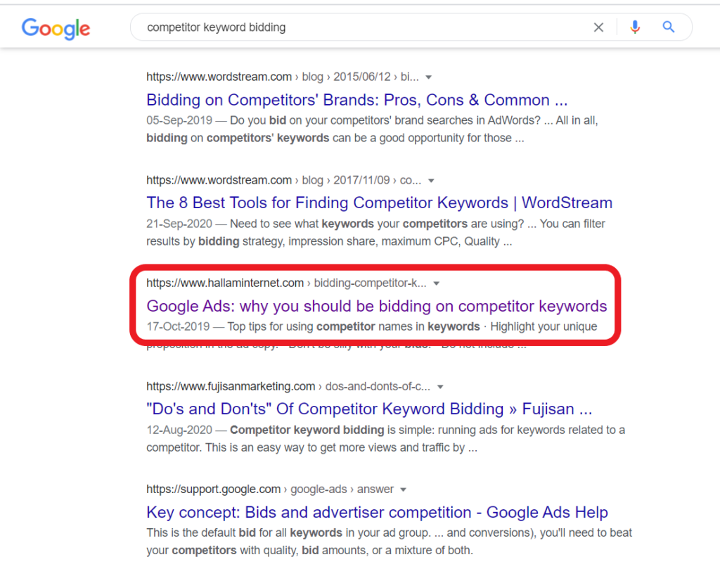Visit the 8 Best Tools for Finding Competitor Keywords link

pos(379,203)
